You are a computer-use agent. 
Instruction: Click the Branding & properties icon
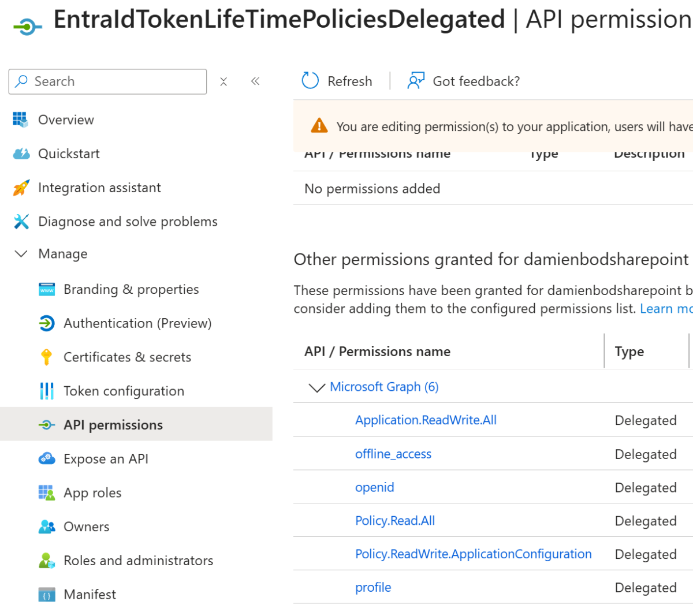coord(47,289)
